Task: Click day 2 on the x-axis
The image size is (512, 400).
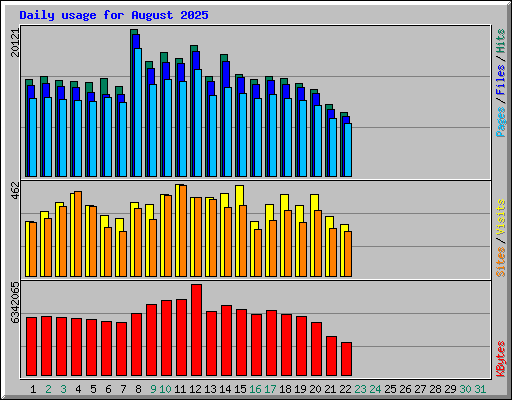Action: tap(48, 389)
